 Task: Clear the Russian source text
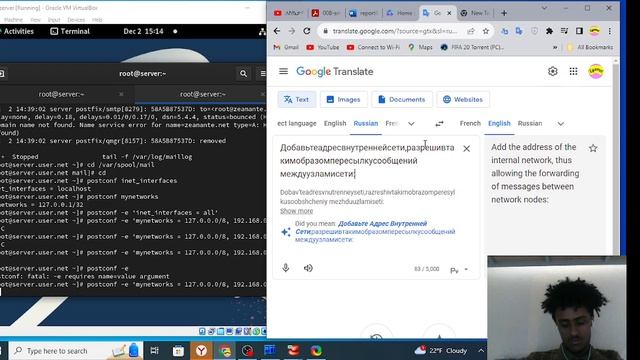[467, 149]
